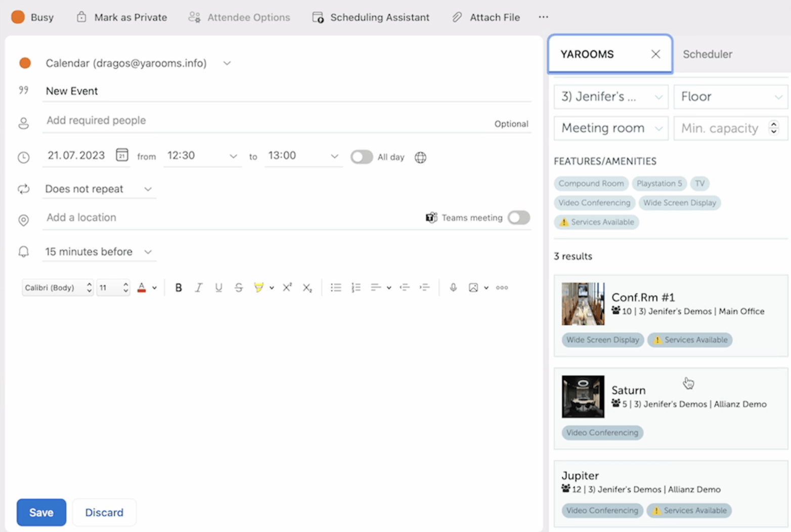The height and width of the screenshot is (532, 791).
Task: Click the reminder bell icon
Action: tap(23, 251)
